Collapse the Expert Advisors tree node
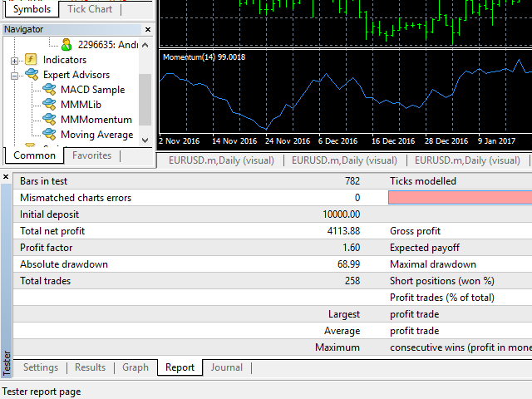The image size is (532, 399). 14,75
